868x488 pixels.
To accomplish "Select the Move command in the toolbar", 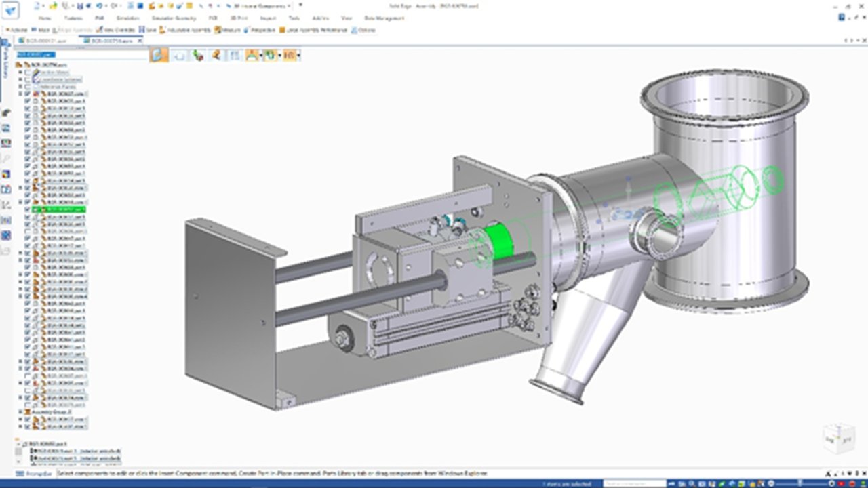I will (41, 30).
